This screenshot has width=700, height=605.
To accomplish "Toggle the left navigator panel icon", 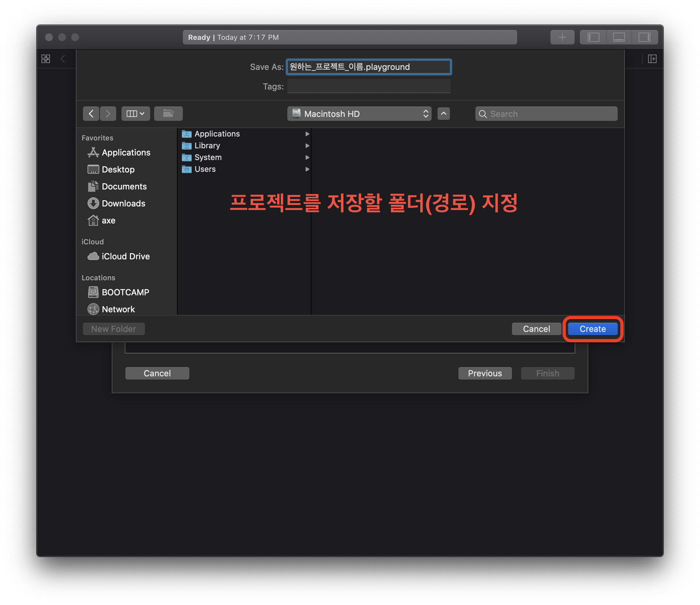I will (593, 37).
